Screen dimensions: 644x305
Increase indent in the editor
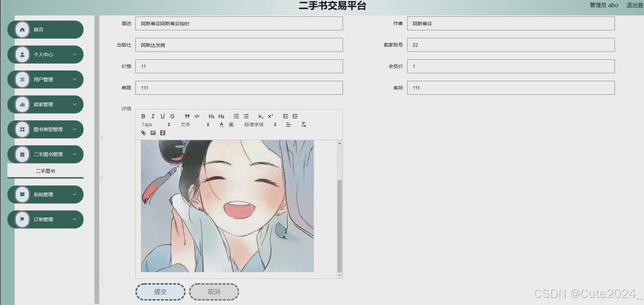[x=295, y=116]
